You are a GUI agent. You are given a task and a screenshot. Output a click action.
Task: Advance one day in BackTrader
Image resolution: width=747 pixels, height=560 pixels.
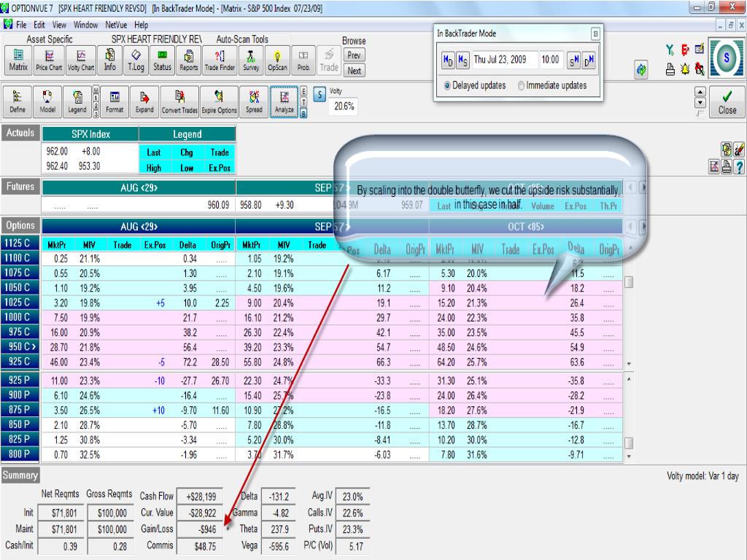point(589,60)
